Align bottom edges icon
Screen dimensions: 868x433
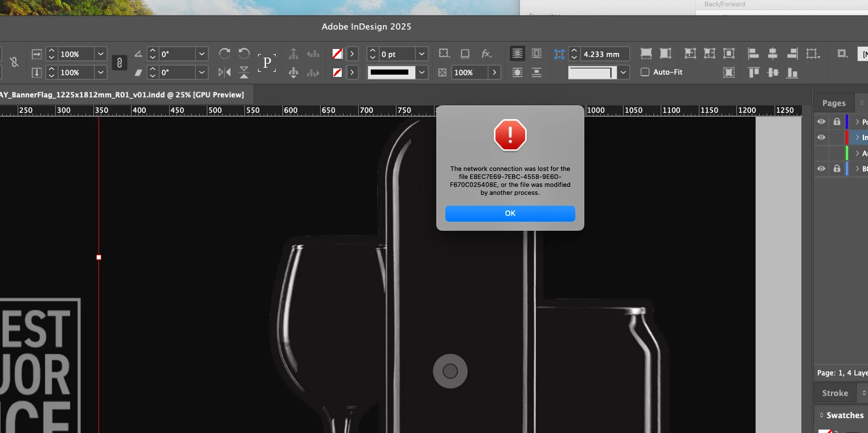pos(792,72)
